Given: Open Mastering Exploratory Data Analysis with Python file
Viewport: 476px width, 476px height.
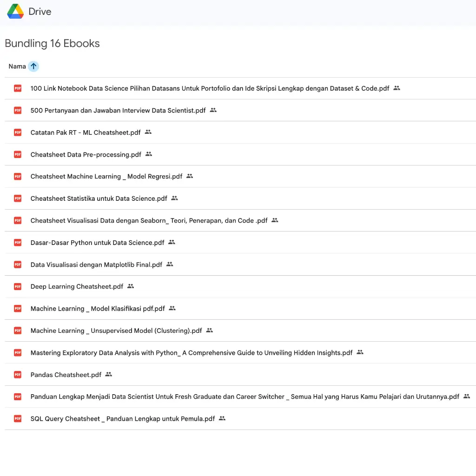Looking at the screenshot, I should click(192, 353).
